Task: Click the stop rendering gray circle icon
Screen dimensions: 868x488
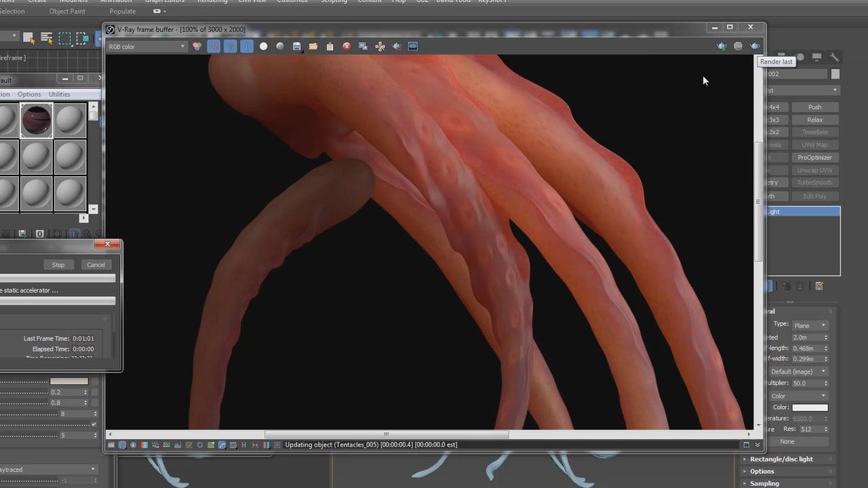Action: 738,46
